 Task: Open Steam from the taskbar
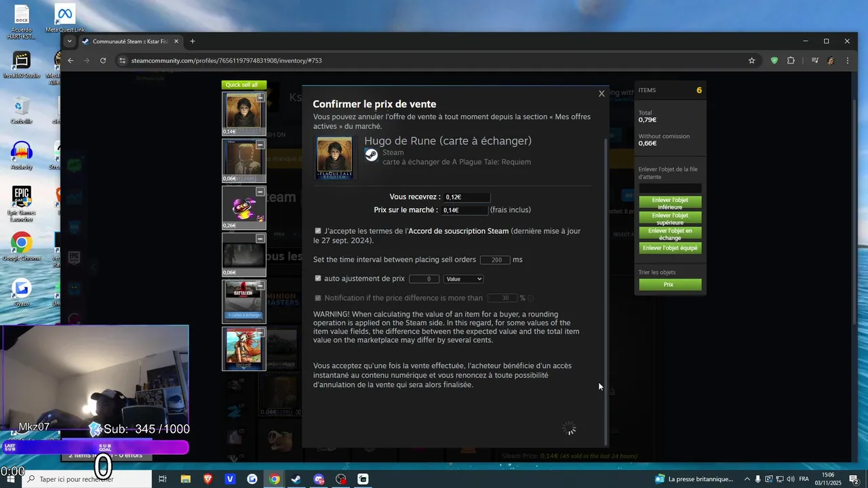[x=296, y=479]
